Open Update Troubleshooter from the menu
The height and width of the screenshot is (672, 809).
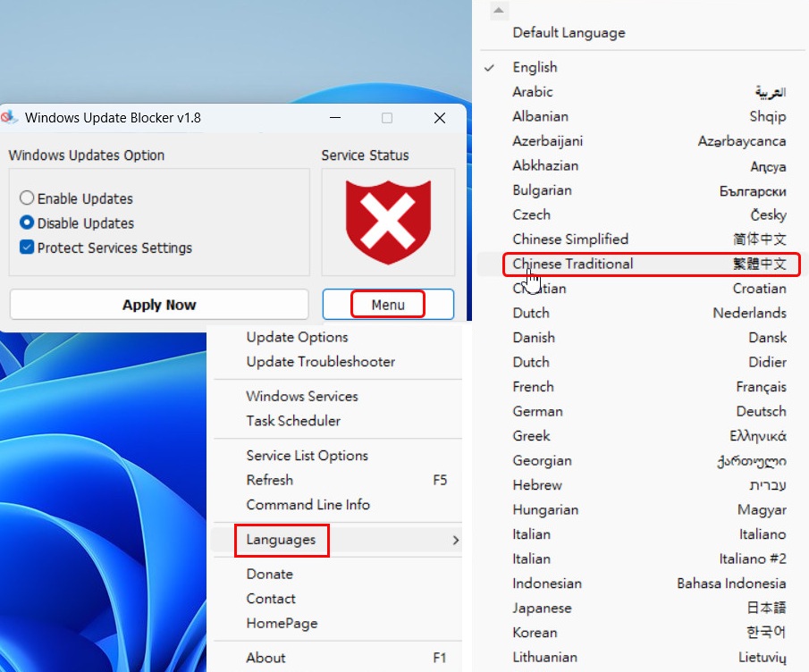pyautogui.click(x=320, y=362)
